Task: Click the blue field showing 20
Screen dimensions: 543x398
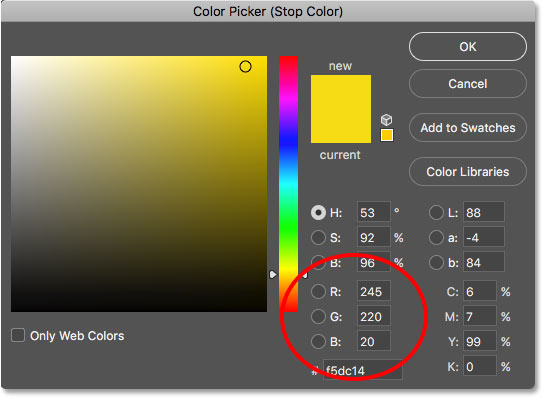Action: coord(374,341)
